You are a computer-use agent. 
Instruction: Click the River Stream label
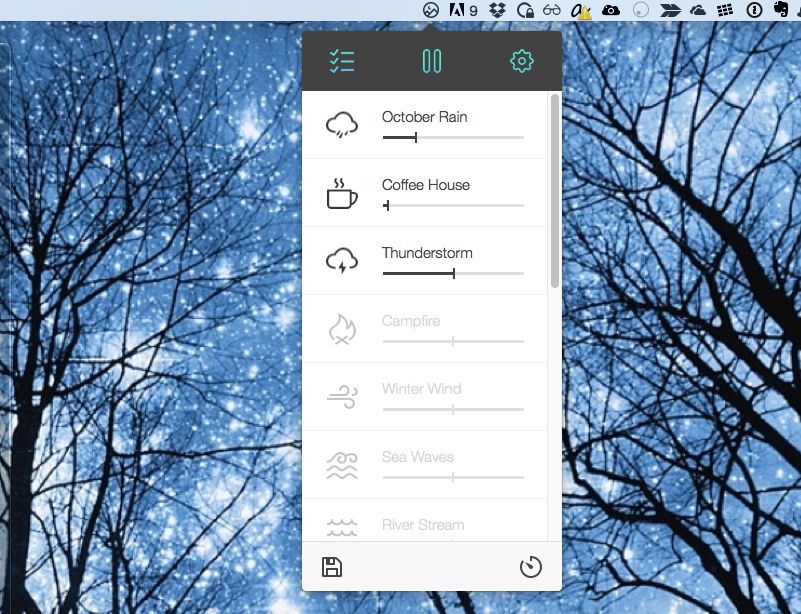pyautogui.click(x=423, y=525)
